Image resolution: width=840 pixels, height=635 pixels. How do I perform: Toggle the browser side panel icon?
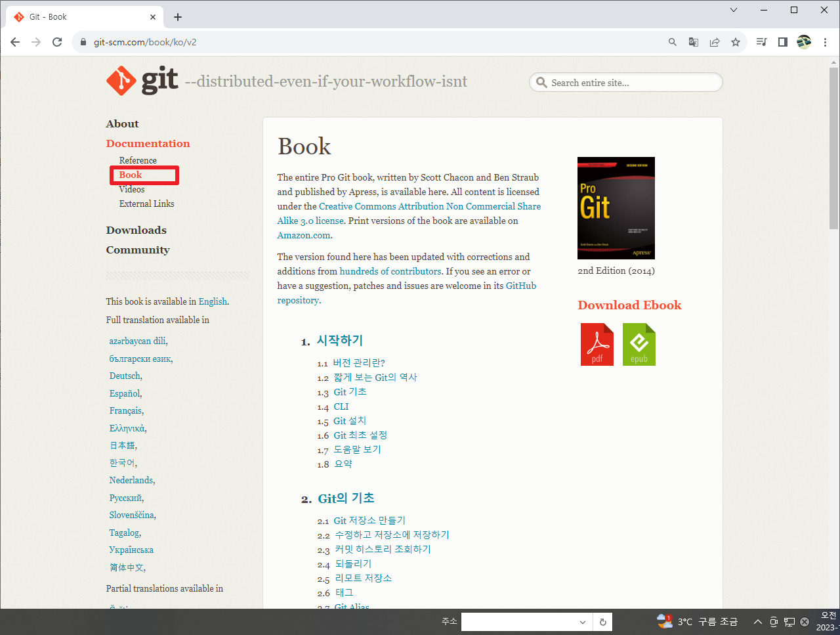click(782, 42)
